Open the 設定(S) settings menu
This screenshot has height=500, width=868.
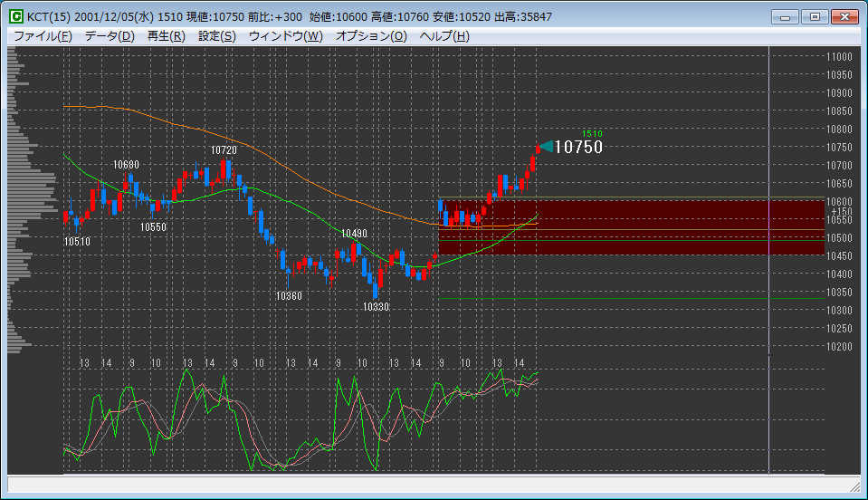pyautogui.click(x=216, y=36)
